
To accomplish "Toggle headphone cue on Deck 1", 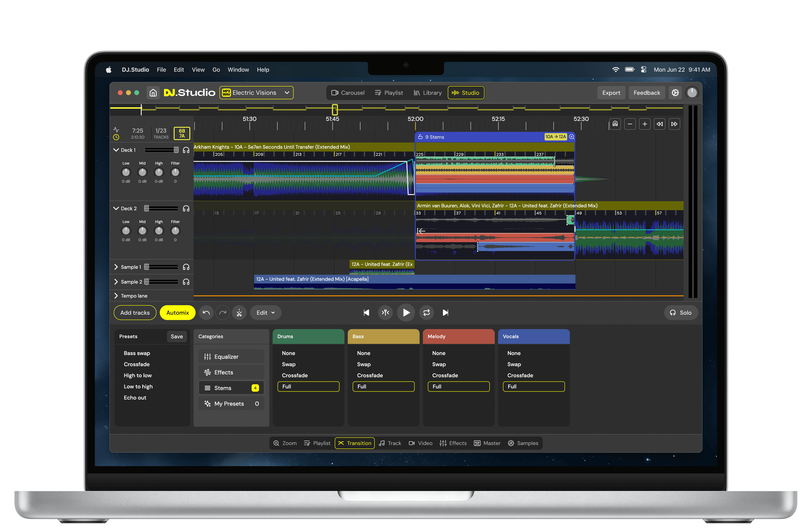I will tap(186, 150).
